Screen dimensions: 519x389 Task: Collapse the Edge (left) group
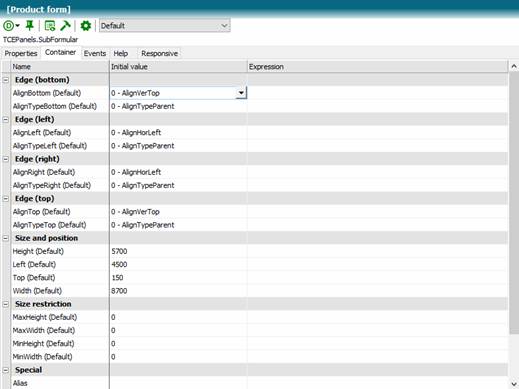point(6,120)
